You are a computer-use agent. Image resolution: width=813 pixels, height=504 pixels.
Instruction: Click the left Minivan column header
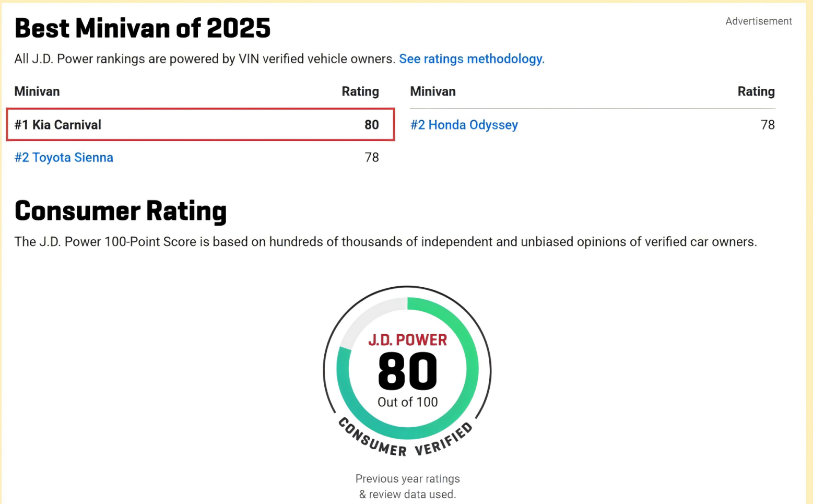pos(37,91)
